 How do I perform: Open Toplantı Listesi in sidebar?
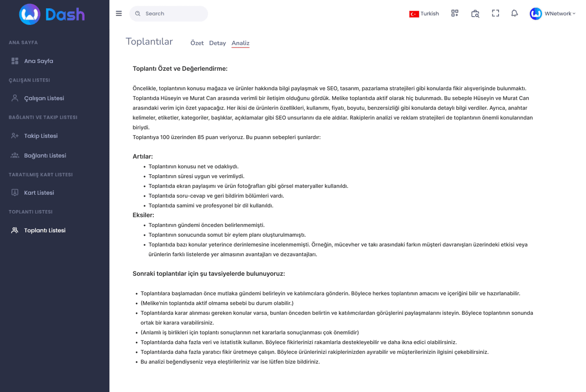[x=44, y=230]
